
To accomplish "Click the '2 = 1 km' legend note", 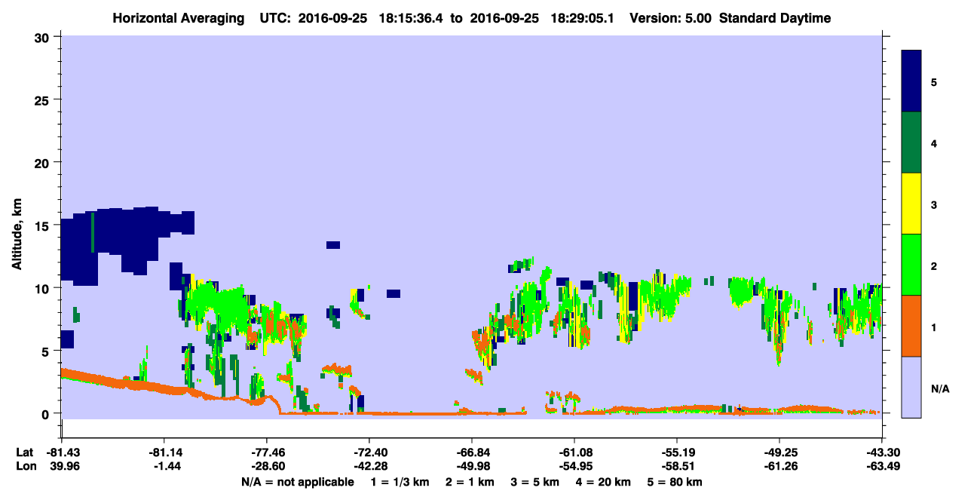I will [x=471, y=482].
